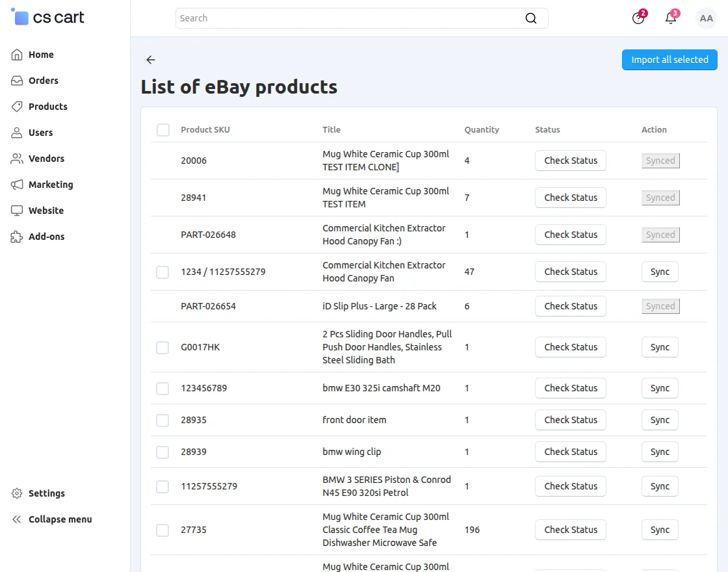Check Status for SKU 20006
The height and width of the screenshot is (572, 728).
pos(570,161)
